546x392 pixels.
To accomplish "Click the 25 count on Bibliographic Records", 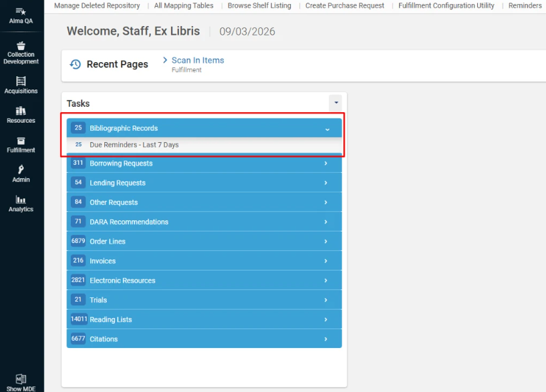I will pos(78,128).
